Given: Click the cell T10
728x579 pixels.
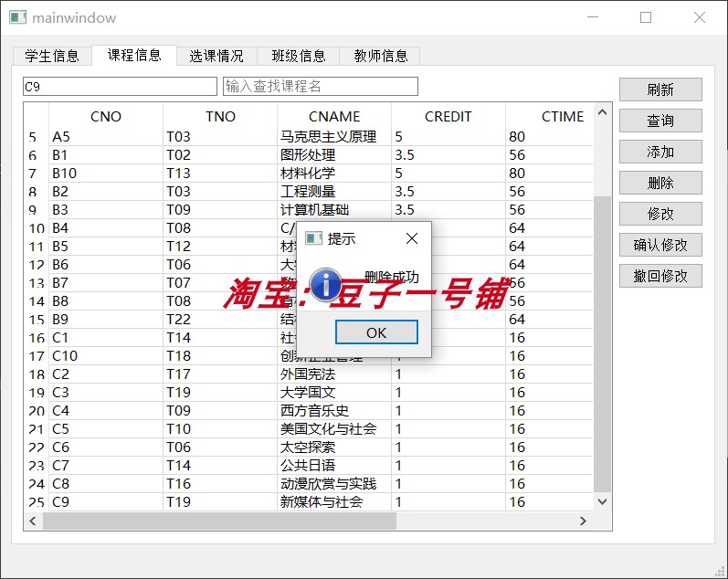Looking at the screenshot, I should point(220,429).
